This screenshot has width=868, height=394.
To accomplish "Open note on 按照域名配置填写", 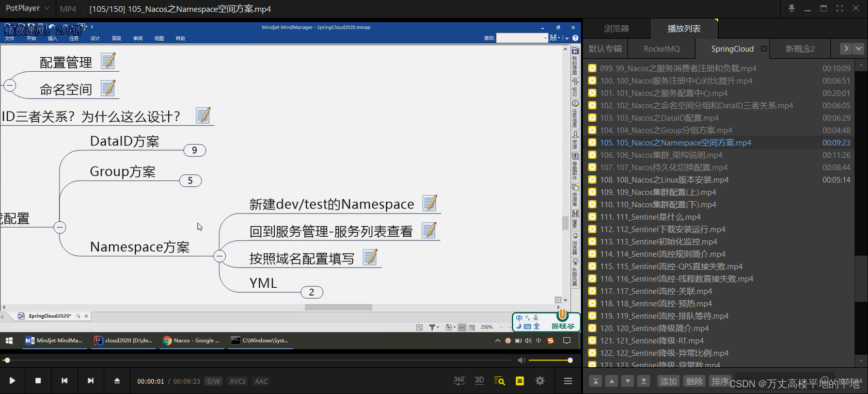I will tap(370, 257).
